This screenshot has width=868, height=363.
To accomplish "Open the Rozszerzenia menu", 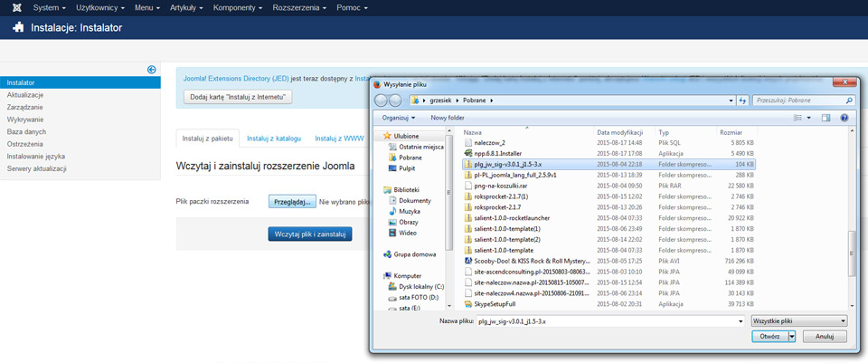I will click(299, 8).
